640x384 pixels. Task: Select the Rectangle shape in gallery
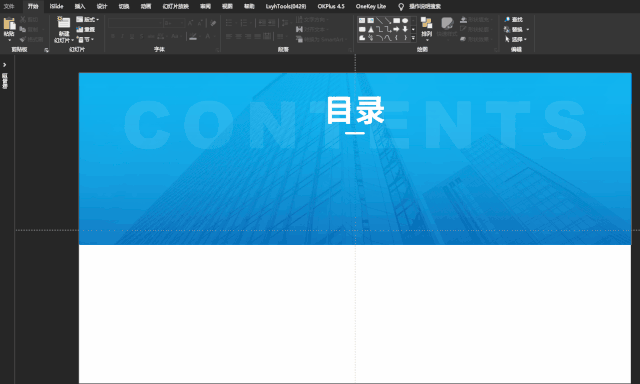[x=396, y=20]
